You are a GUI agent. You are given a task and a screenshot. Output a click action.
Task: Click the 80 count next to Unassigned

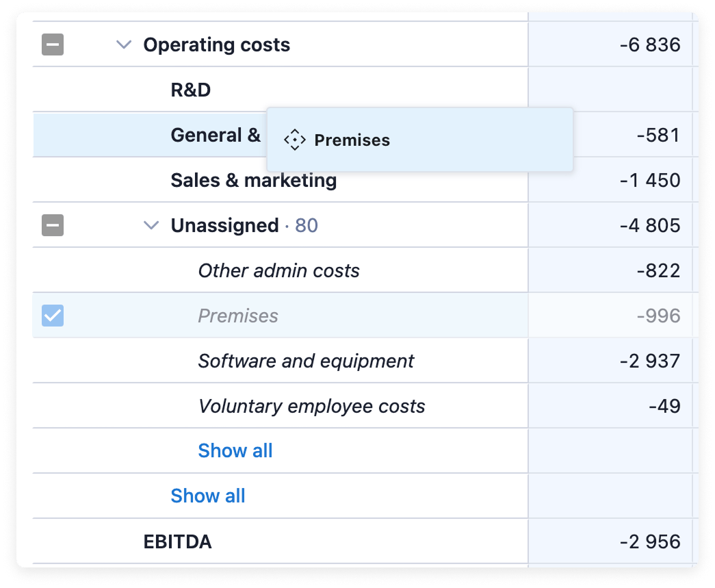307,225
